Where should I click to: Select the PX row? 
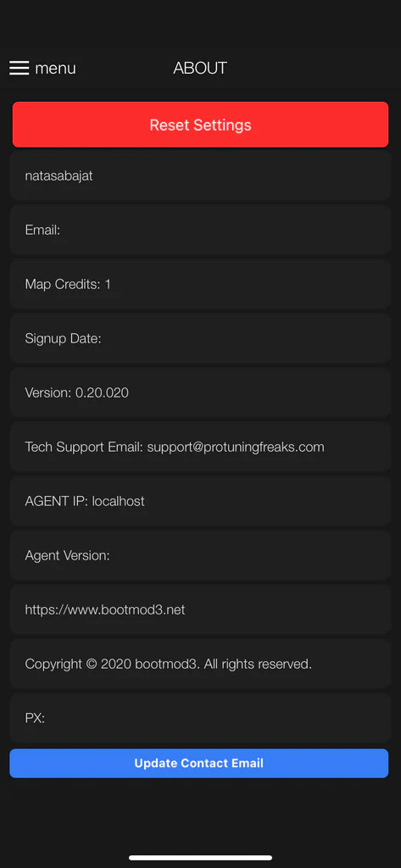pyautogui.click(x=200, y=719)
